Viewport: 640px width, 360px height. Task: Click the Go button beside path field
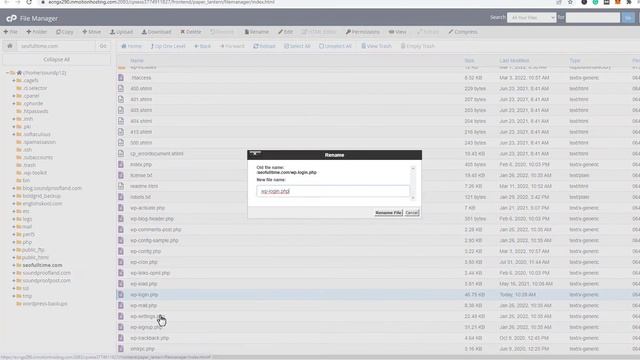point(103,46)
